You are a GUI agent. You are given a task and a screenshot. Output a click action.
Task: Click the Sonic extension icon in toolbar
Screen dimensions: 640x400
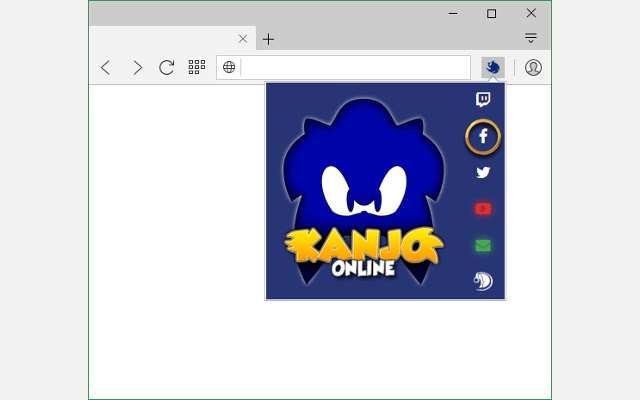(492, 67)
